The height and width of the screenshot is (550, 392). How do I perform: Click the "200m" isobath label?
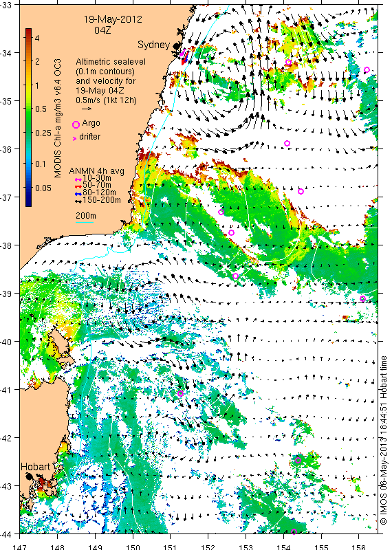86,215
